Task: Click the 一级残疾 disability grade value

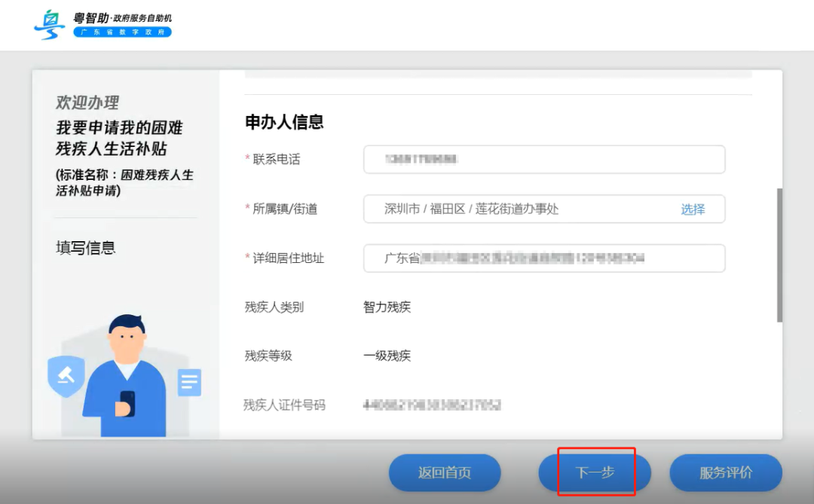Action: pos(387,356)
